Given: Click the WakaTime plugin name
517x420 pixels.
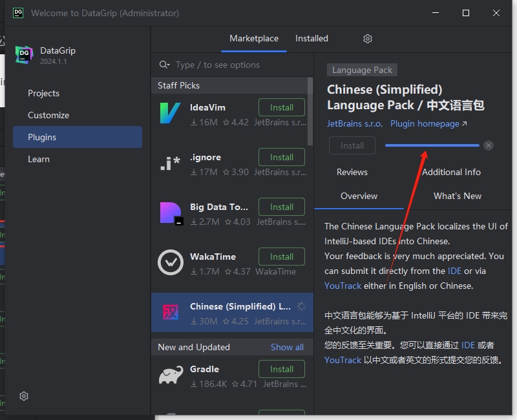Looking at the screenshot, I should tap(213, 257).
